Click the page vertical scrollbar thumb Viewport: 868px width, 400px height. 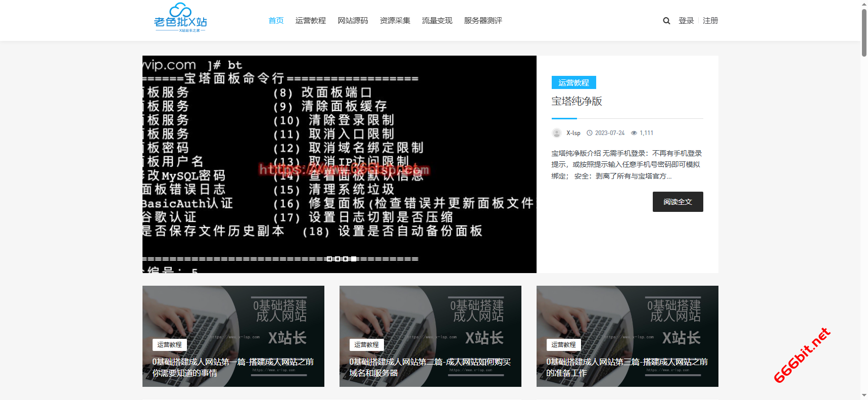click(864, 32)
